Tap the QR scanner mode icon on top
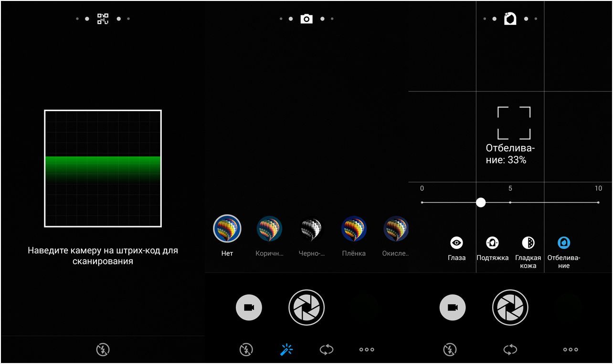613x364 pixels. (x=102, y=19)
